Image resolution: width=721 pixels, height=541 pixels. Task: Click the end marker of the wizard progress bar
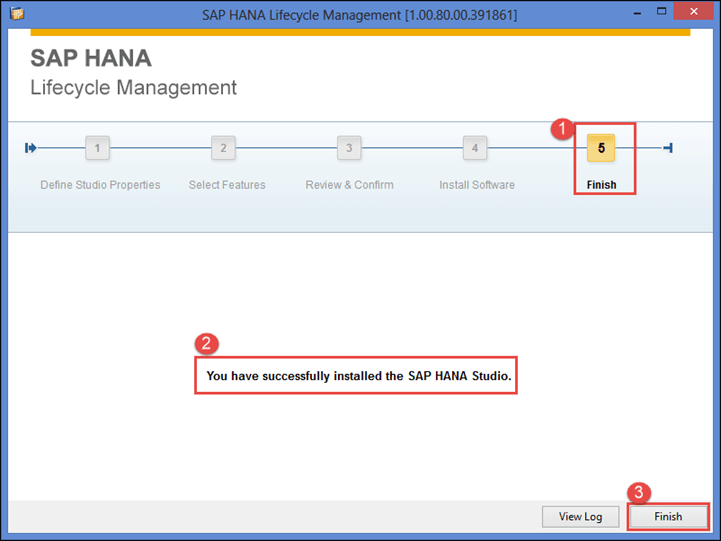[x=668, y=148]
